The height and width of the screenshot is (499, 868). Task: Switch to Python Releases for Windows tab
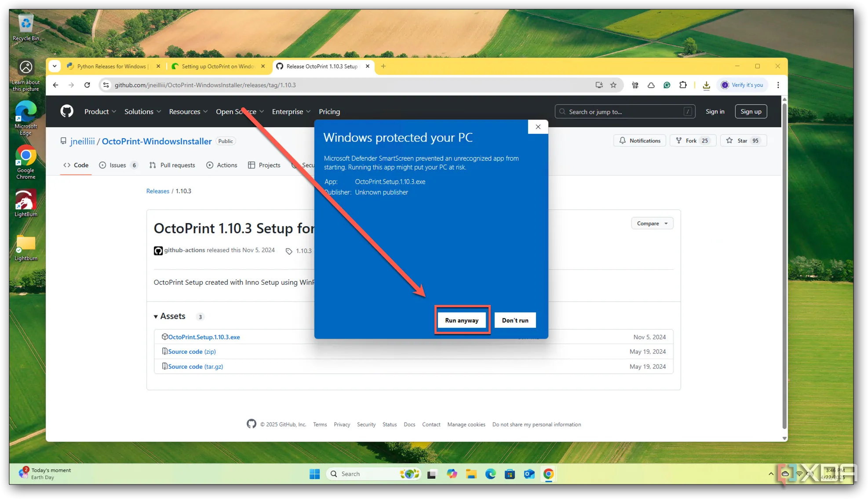(112, 66)
